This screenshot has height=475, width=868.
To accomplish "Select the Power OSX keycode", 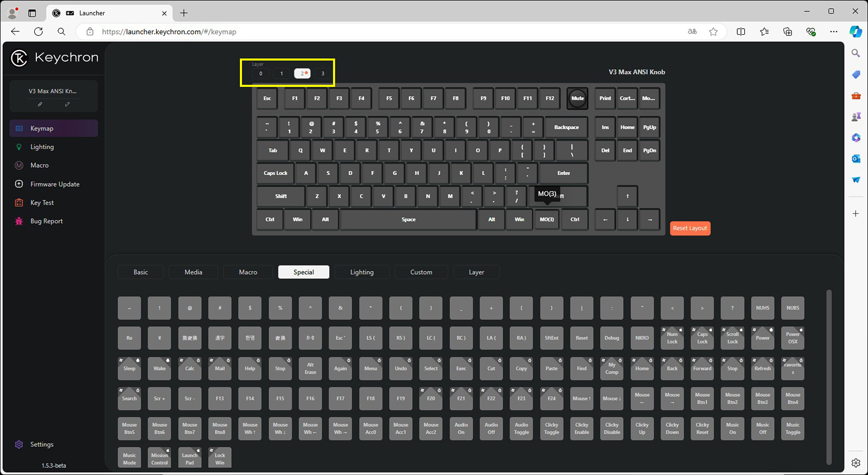I will [793, 338].
